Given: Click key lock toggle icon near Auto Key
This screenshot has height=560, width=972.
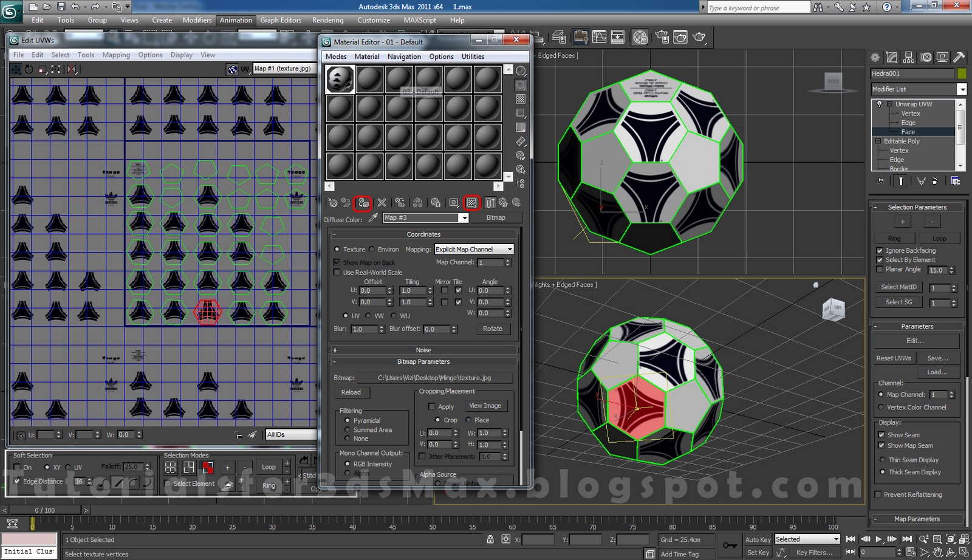Looking at the screenshot, I should 730,545.
